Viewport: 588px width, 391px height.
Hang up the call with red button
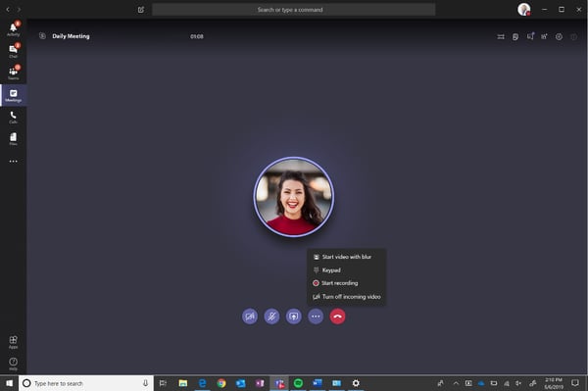click(x=337, y=317)
